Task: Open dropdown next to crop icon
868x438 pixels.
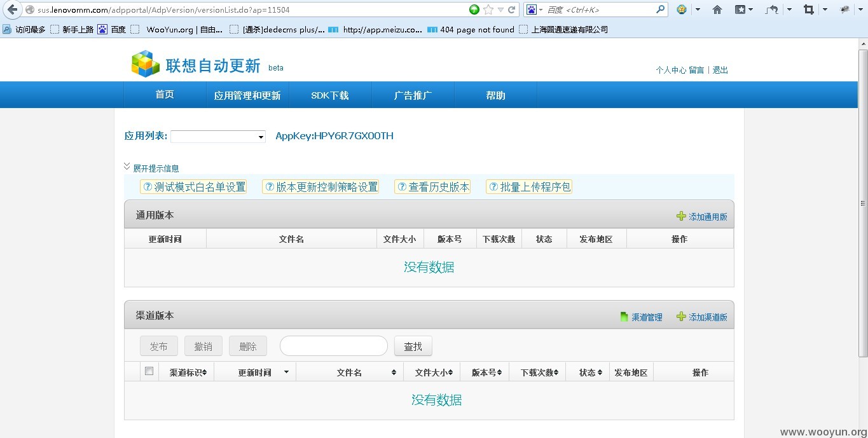Action: click(825, 10)
